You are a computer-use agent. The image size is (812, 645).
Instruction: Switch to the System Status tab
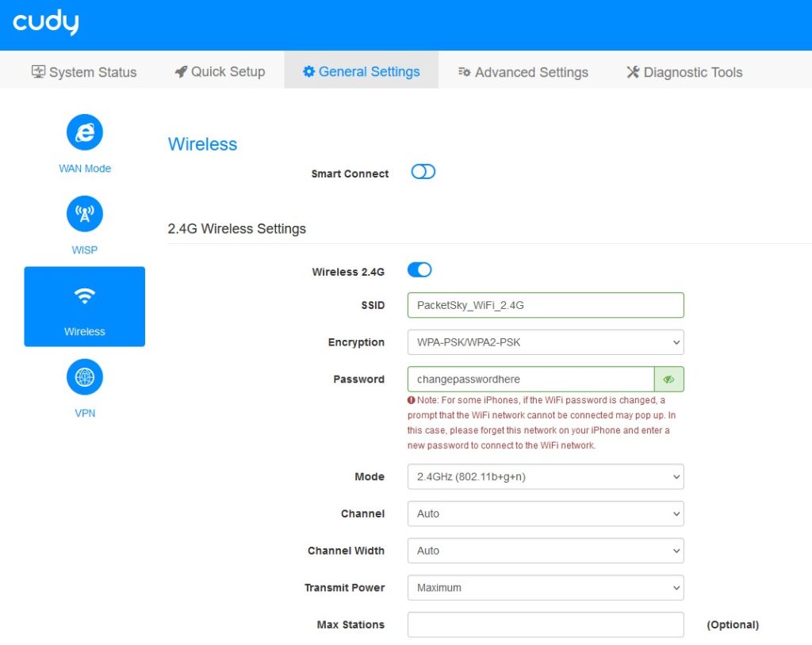[x=84, y=72]
